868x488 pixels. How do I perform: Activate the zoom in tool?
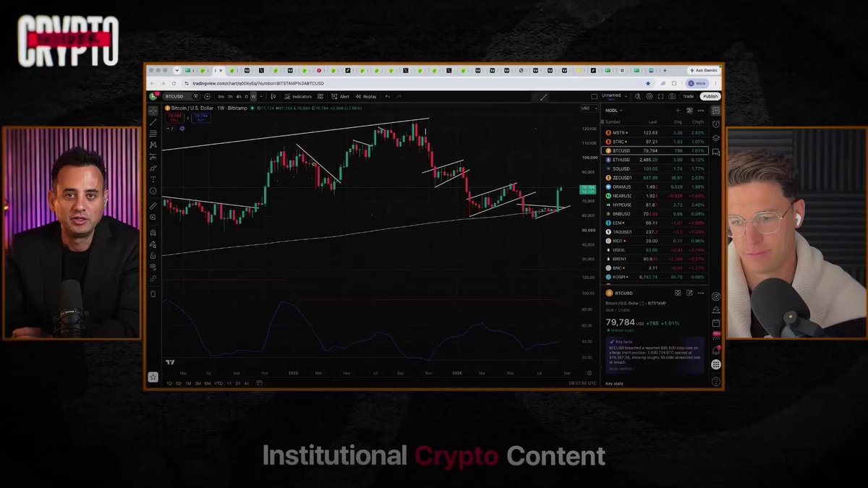153,217
